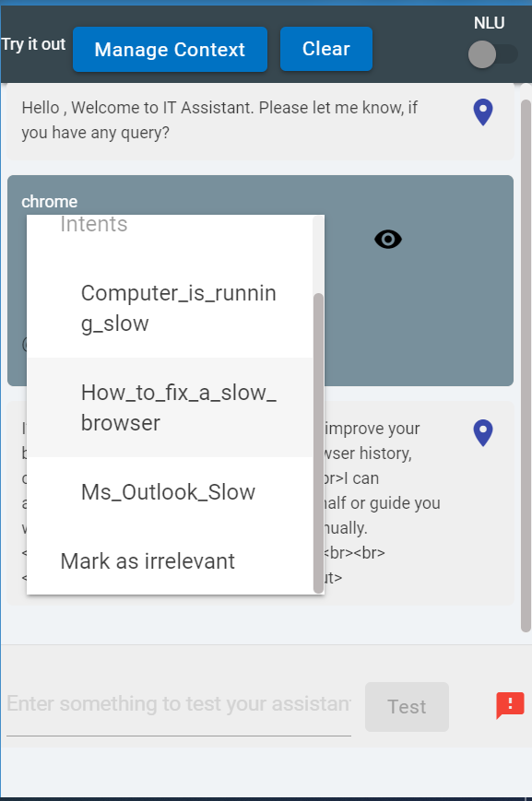Click the chrome user message bubble
The height and width of the screenshot is (801, 532).
[260, 280]
